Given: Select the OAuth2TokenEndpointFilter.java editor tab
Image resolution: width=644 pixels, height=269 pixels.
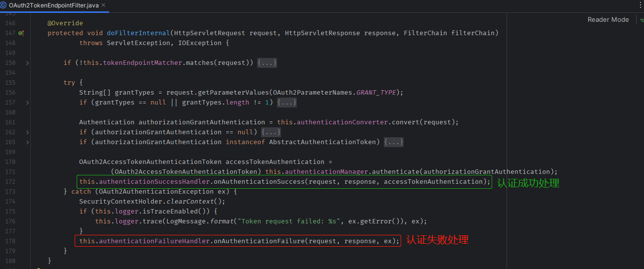Looking at the screenshot, I should (55, 4).
